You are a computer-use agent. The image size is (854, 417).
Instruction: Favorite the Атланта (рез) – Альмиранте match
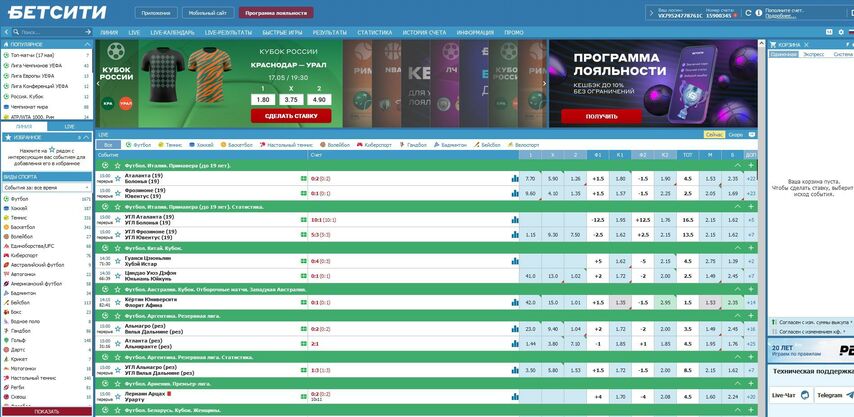click(118, 344)
